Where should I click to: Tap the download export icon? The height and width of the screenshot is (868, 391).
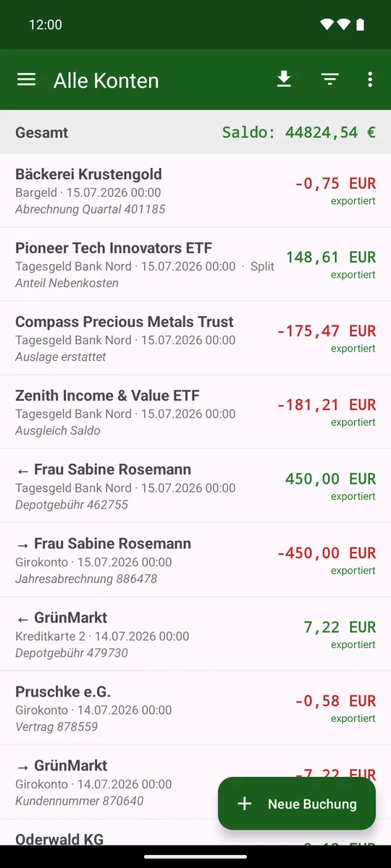click(284, 80)
